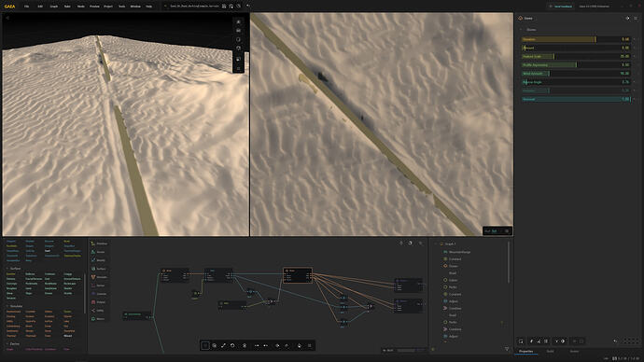Click the refresh icon in graph toolbar

232,345
